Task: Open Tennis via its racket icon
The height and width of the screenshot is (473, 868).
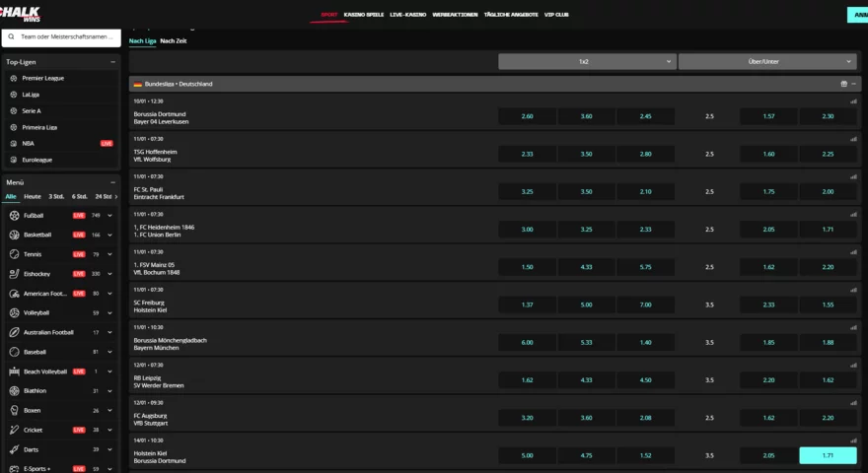Action: click(15, 254)
